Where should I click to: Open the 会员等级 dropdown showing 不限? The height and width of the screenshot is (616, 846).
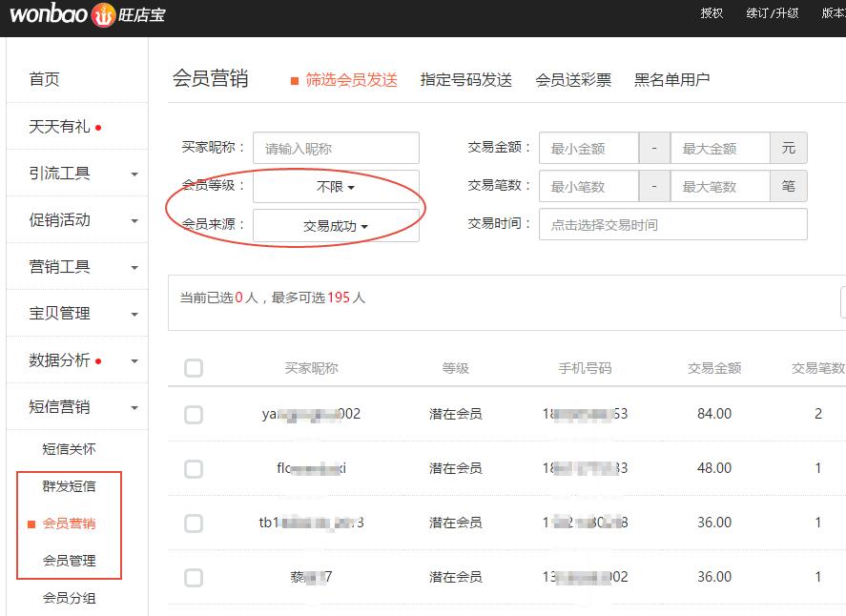[x=336, y=186]
